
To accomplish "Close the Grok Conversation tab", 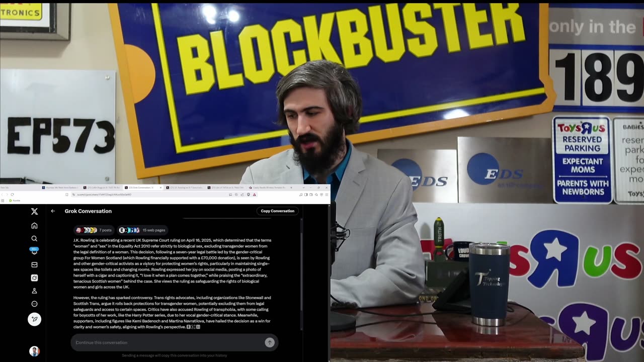I will pos(160,188).
